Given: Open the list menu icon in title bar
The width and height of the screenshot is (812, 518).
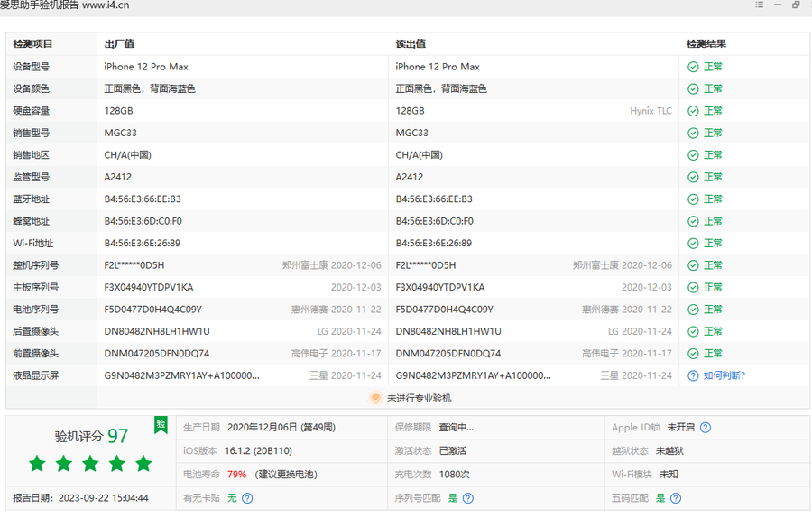Looking at the screenshot, I should coord(759,5).
